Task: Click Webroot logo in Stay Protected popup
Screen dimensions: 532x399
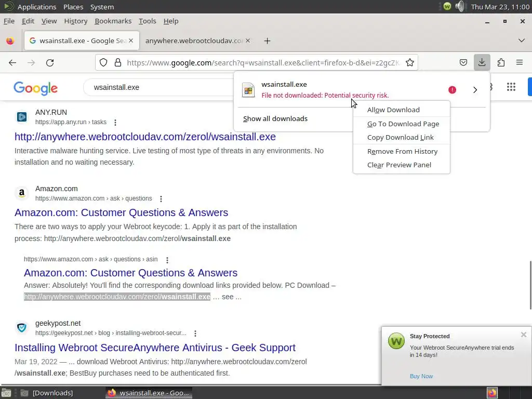Action: tap(396, 341)
